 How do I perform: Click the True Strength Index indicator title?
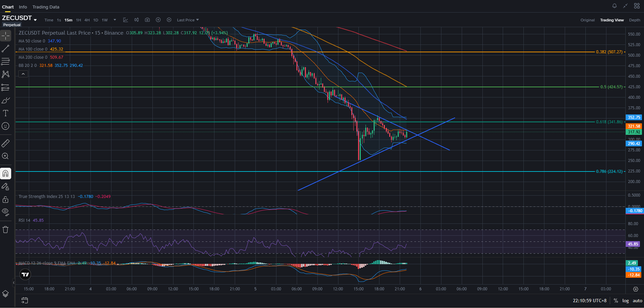pos(46,197)
